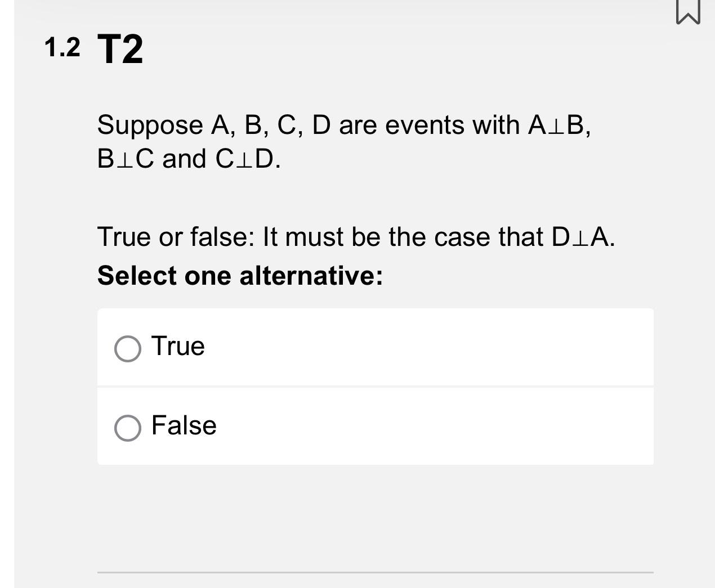Image resolution: width=715 pixels, height=588 pixels.
Task: Click the horizontal divider below the answers
Action: point(375,572)
